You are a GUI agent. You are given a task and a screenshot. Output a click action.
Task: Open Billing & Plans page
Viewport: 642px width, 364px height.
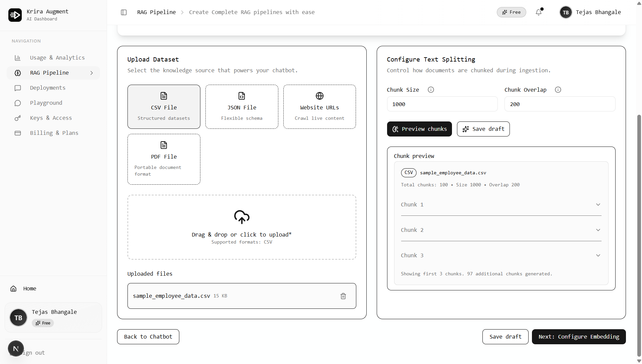[54, 133]
